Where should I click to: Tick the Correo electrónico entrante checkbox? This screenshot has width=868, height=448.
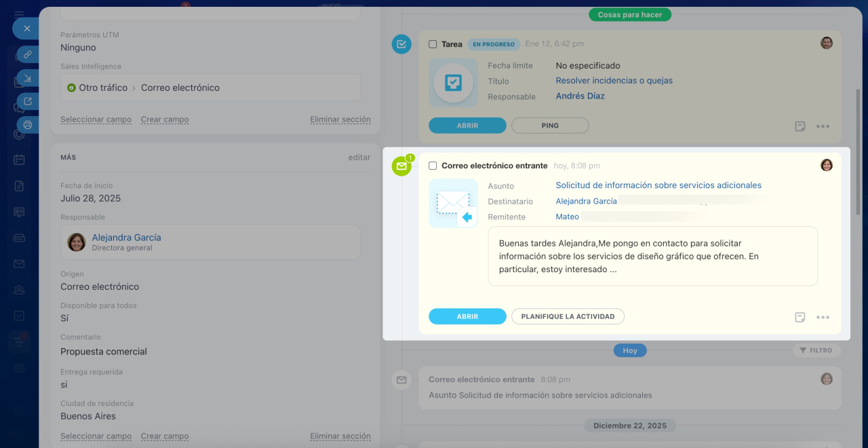(x=433, y=166)
